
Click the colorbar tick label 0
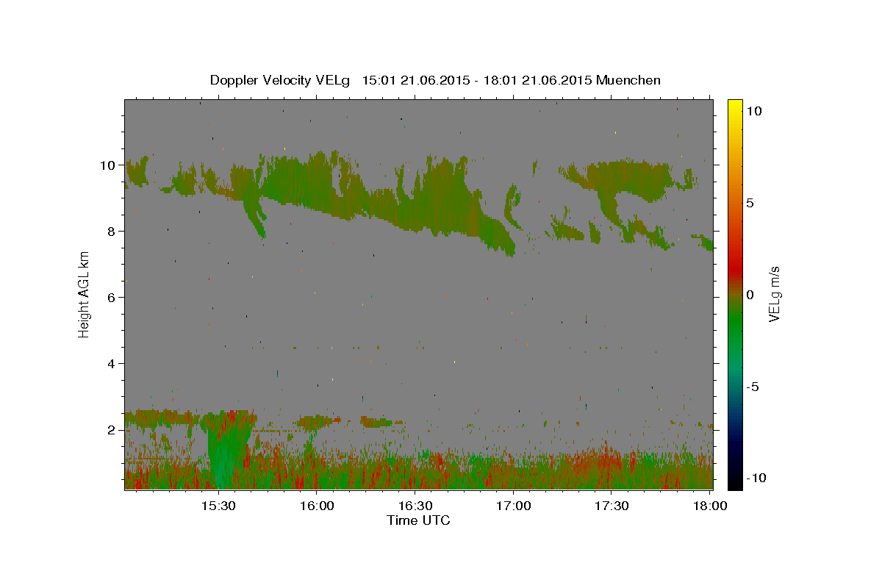click(x=750, y=295)
